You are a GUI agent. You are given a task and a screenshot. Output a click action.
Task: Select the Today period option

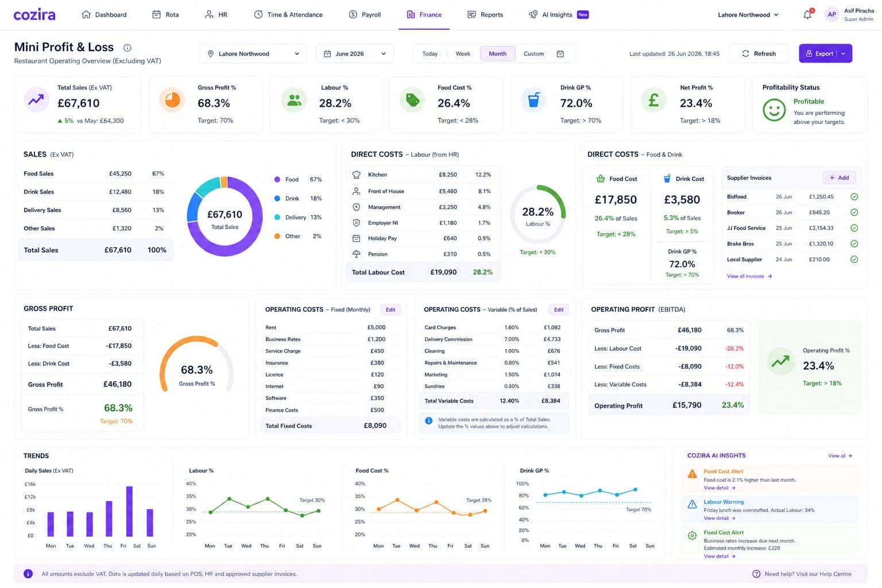click(430, 53)
